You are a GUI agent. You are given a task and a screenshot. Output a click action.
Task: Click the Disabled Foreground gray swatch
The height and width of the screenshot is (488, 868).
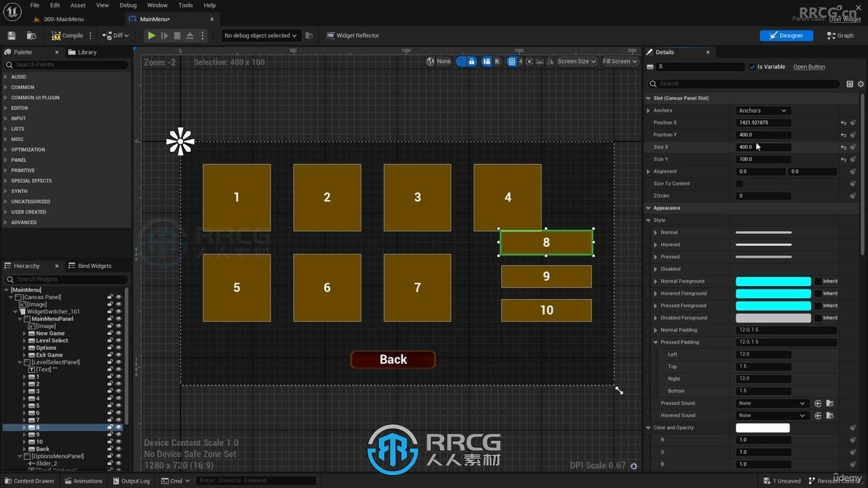pyautogui.click(x=773, y=318)
